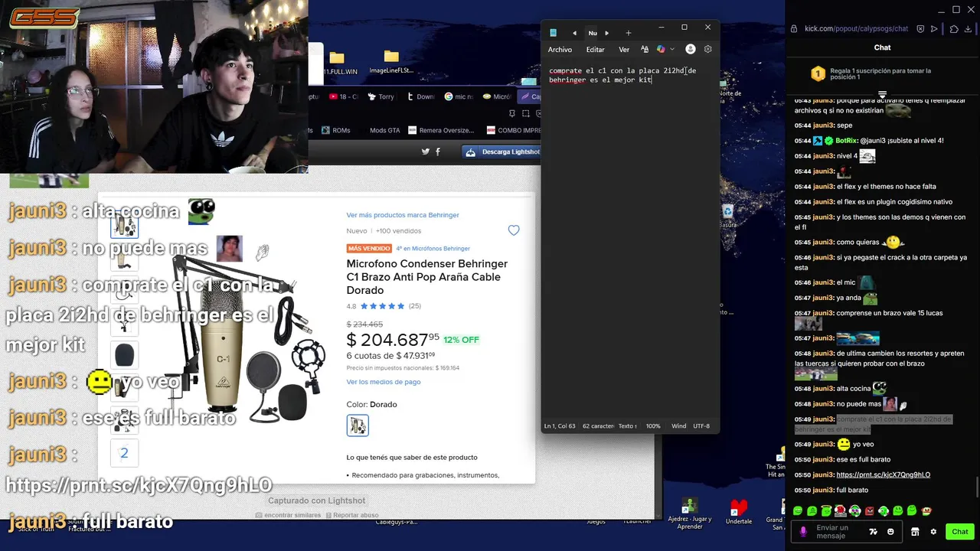Click the browser extensions puzzle icon
The width and height of the screenshot is (980, 551).
(x=954, y=29)
